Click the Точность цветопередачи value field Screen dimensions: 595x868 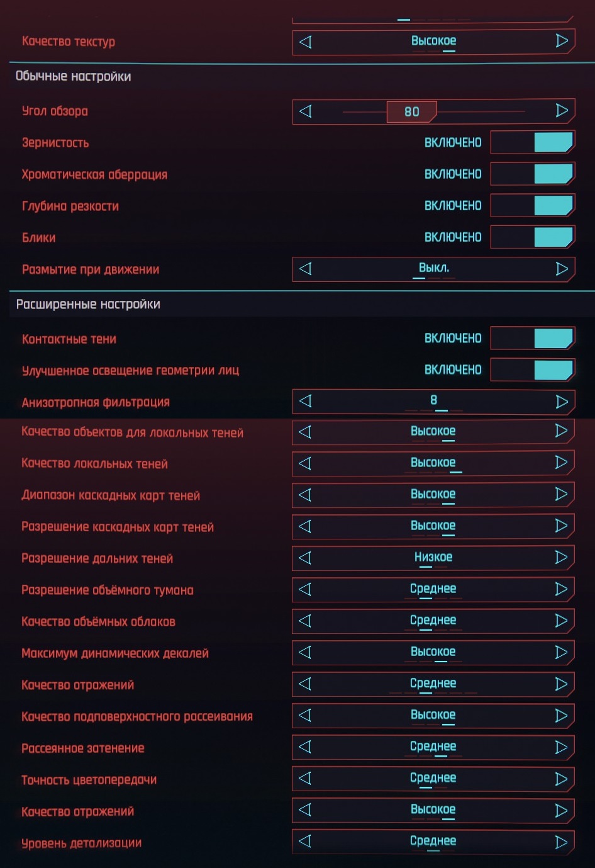[433, 779]
